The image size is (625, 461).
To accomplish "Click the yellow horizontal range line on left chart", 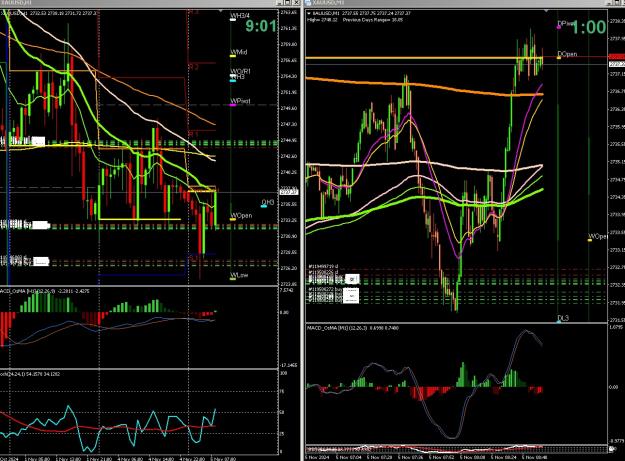I will pos(140,219).
